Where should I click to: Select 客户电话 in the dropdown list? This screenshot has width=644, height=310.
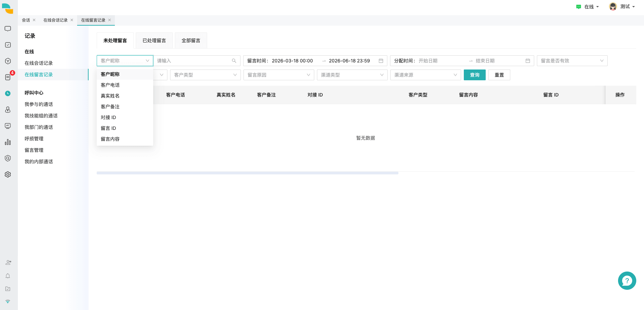125,85
